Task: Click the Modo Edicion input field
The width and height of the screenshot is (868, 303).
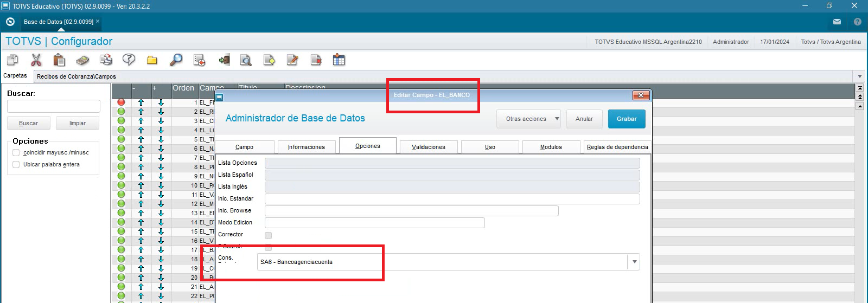Action: pos(375,223)
